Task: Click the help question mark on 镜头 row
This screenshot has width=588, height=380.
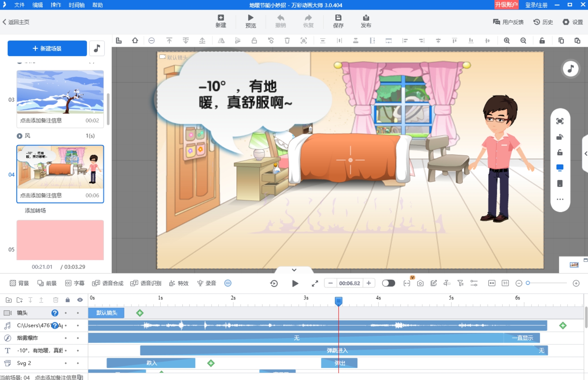Action: [x=55, y=313]
